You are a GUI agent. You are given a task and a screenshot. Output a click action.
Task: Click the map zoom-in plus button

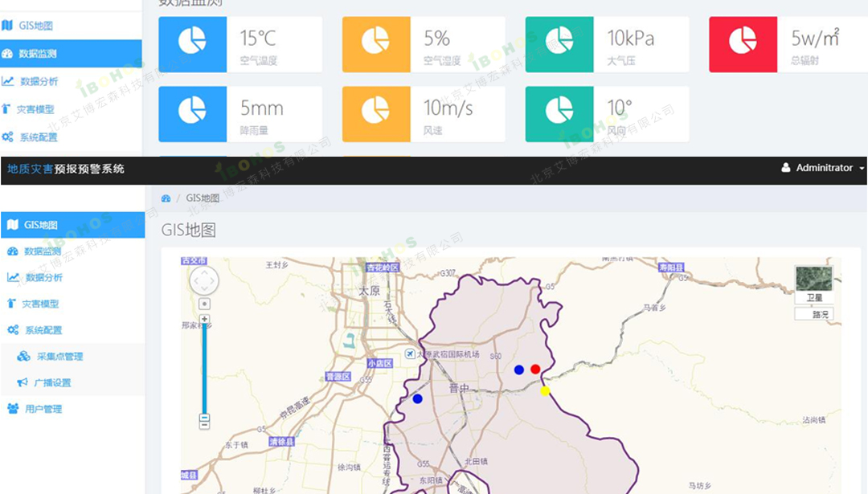point(205,320)
